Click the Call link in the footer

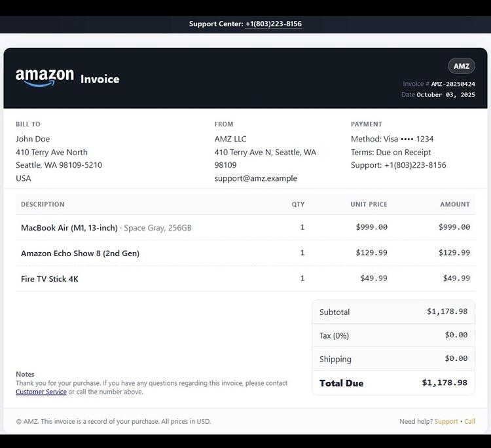coord(469,421)
